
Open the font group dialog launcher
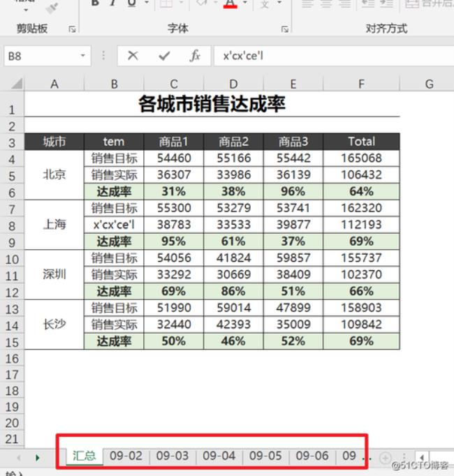click(285, 29)
